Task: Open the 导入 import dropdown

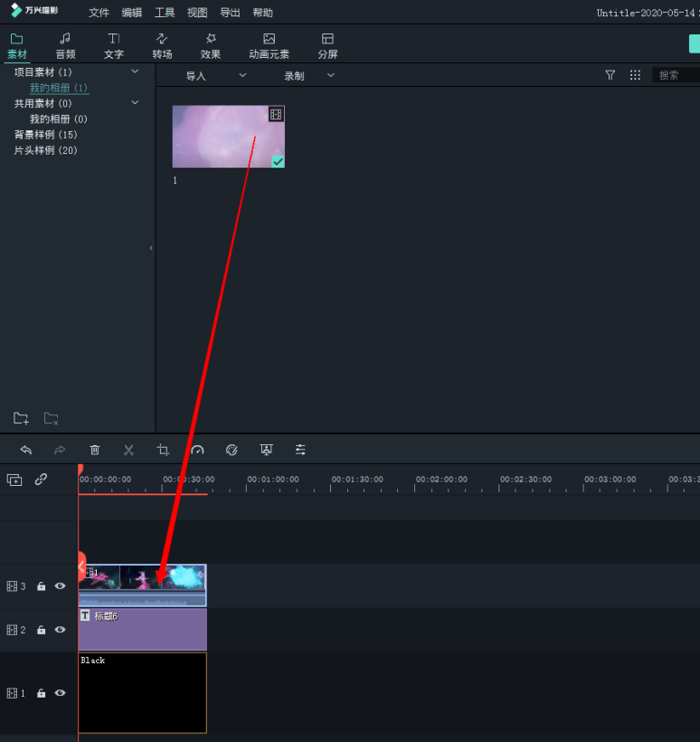Action: coord(215,76)
